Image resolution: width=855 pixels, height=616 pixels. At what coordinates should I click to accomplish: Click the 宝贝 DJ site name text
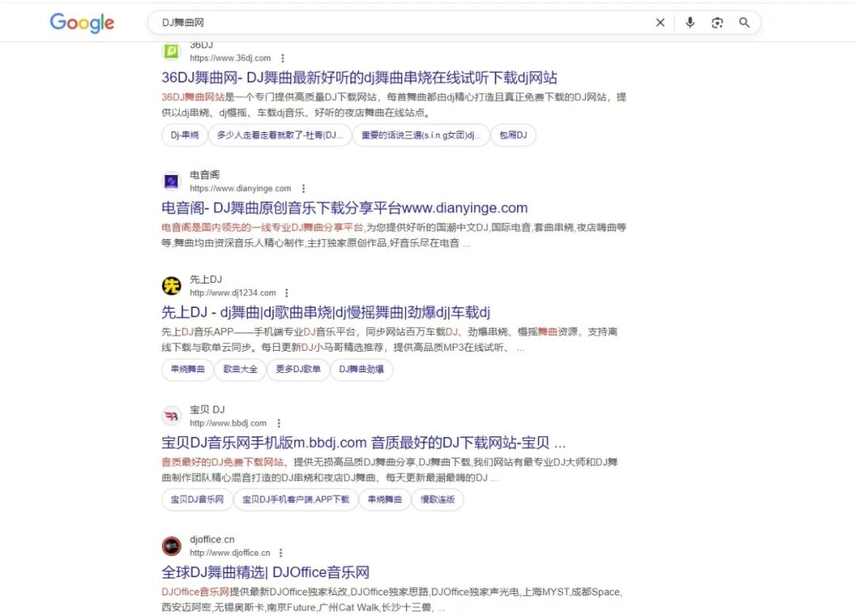tap(207, 409)
